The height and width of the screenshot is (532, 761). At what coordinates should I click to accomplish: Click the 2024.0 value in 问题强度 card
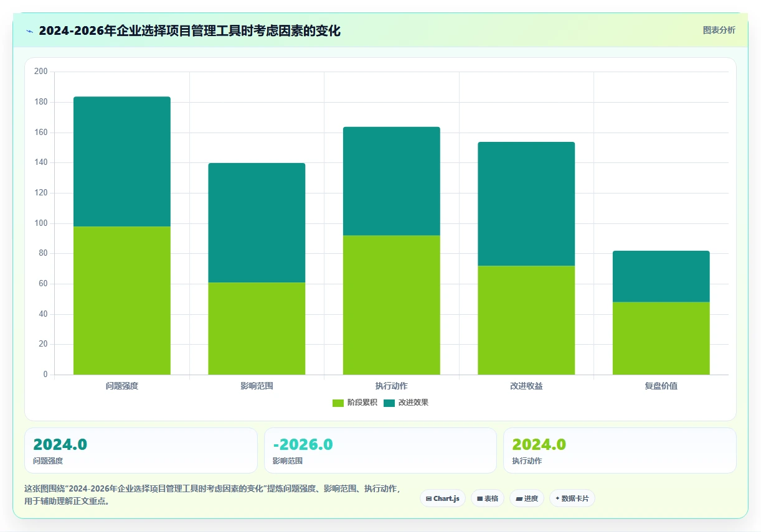click(x=60, y=444)
